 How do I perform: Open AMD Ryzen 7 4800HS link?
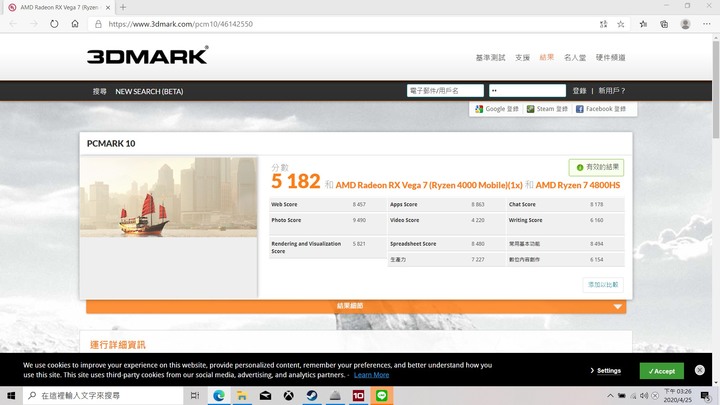[x=578, y=185]
